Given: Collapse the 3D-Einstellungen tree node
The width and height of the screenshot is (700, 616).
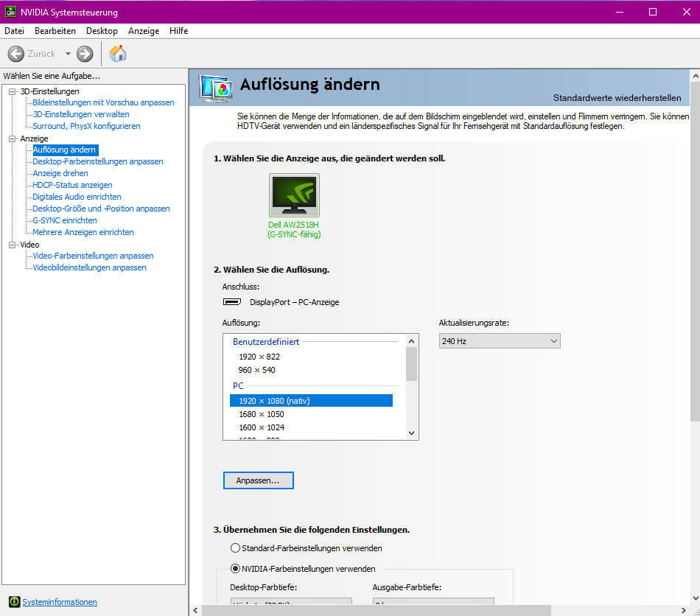Looking at the screenshot, I should click(x=13, y=91).
